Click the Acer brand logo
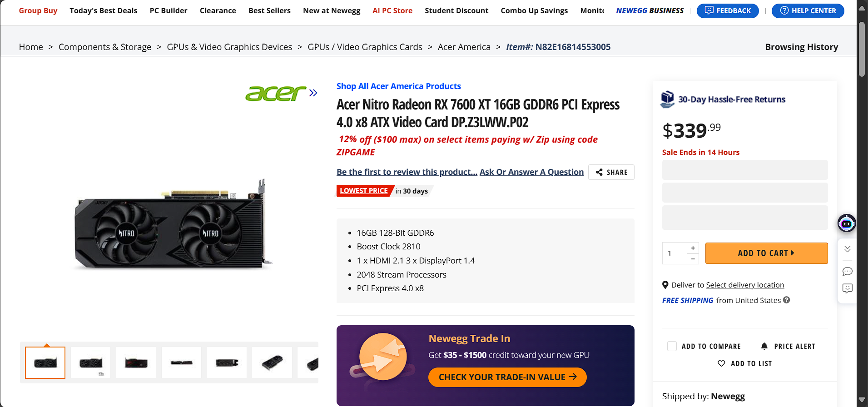The width and height of the screenshot is (868, 407). (276, 93)
